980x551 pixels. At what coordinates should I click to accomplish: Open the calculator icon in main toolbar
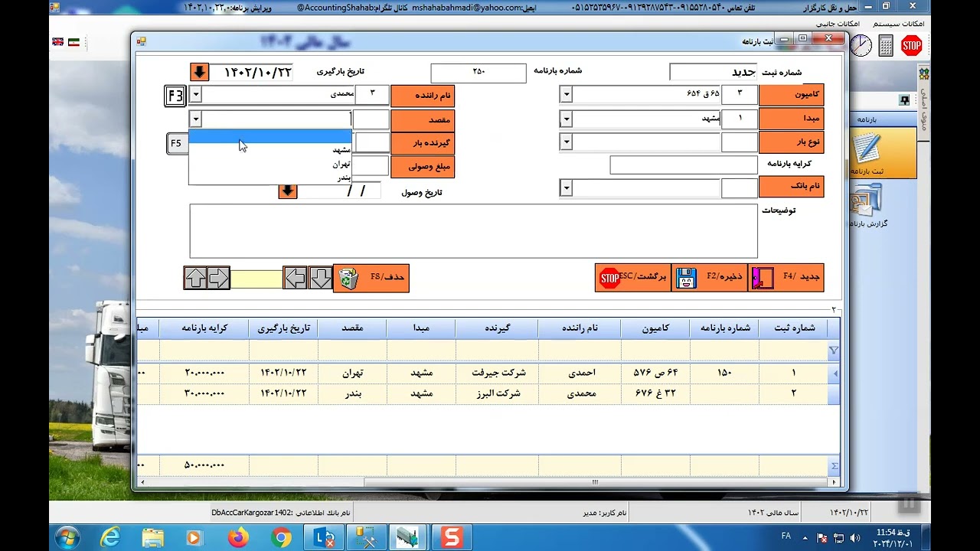(886, 46)
